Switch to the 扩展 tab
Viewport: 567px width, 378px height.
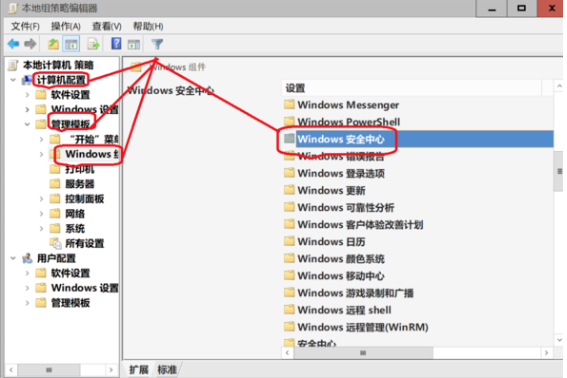tap(139, 370)
